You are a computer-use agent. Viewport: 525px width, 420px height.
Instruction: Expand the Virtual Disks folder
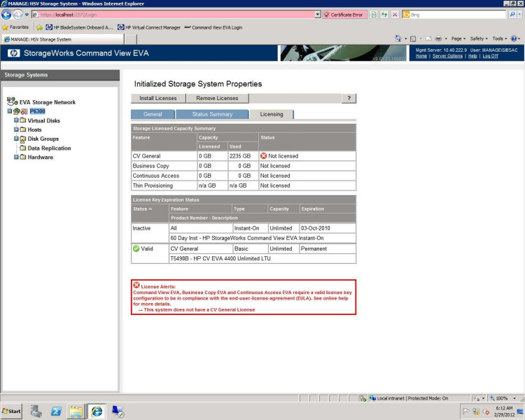point(16,120)
